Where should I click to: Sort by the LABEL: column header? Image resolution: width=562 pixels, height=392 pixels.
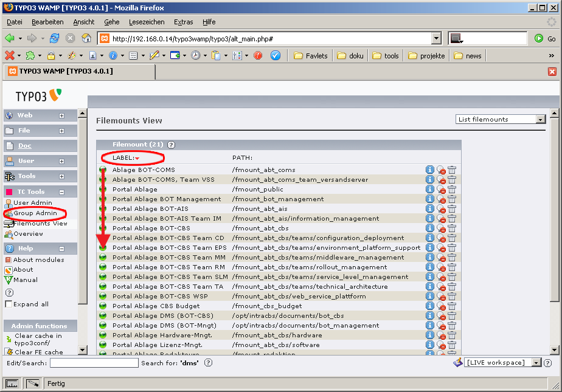(x=123, y=157)
